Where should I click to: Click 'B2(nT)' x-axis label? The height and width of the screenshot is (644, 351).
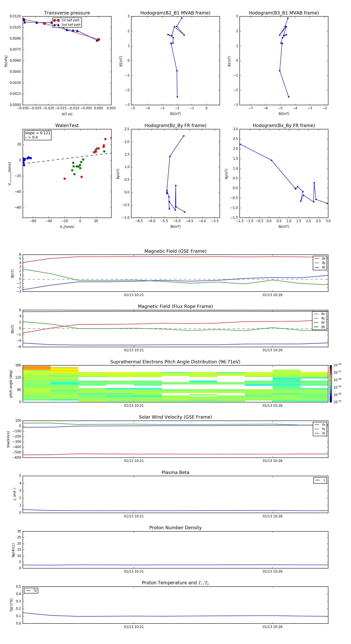pyautogui.click(x=175, y=114)
